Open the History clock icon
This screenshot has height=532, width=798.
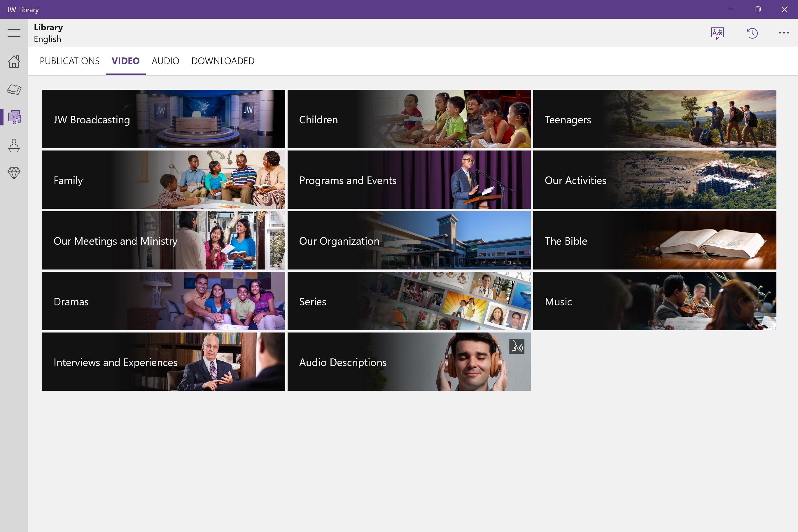[752, 33]
